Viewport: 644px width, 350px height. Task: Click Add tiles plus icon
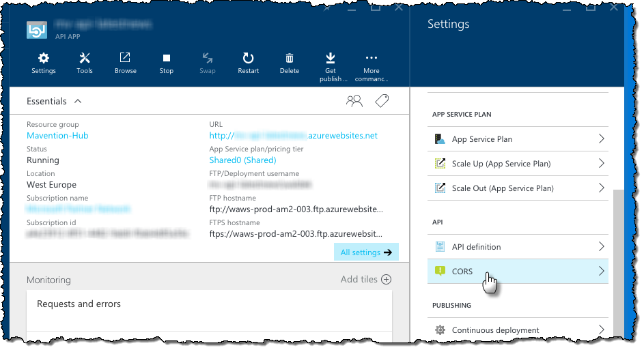pos(386,280)
